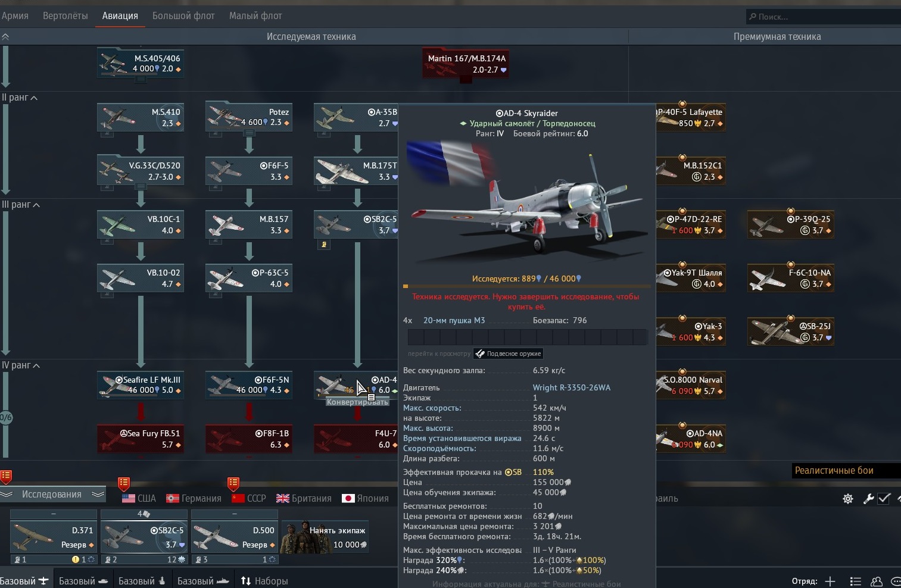Screen dimensions: 901x588
Task: Collapse the tree with the top-left double chevron
Action: pyautogui.click(x=5, y=37)
